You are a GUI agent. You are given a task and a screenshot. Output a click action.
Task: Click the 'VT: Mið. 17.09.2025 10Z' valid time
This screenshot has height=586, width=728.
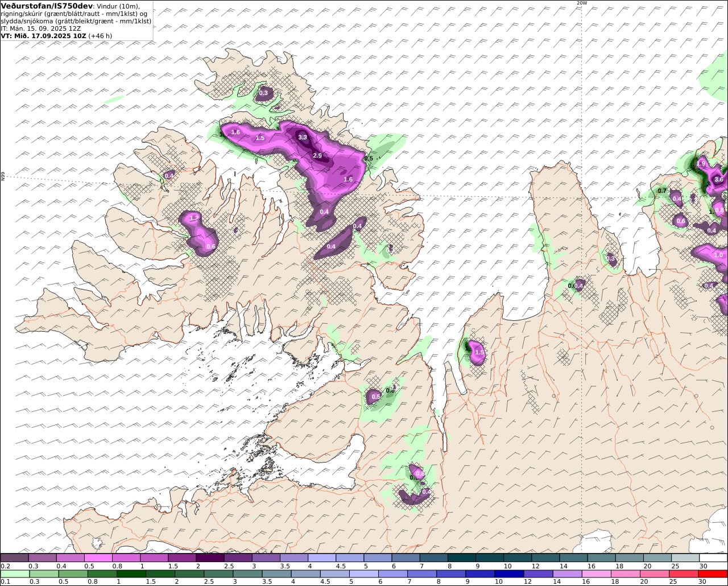pos(43,35)
